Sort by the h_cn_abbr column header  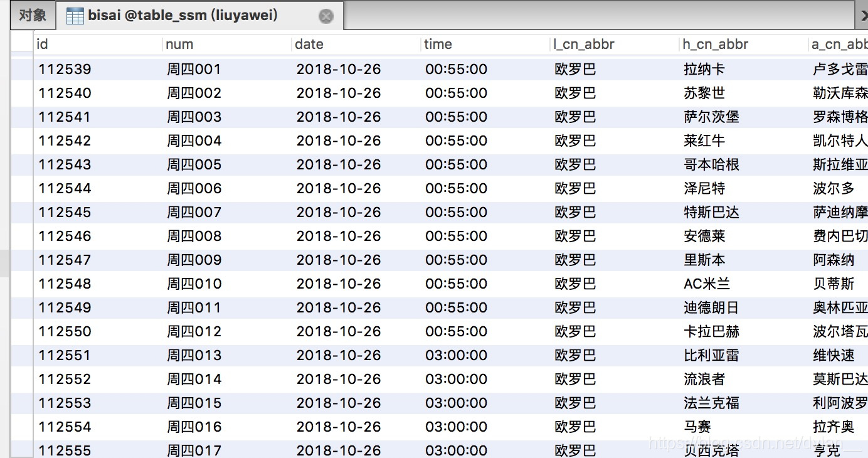tap(743, 44)
